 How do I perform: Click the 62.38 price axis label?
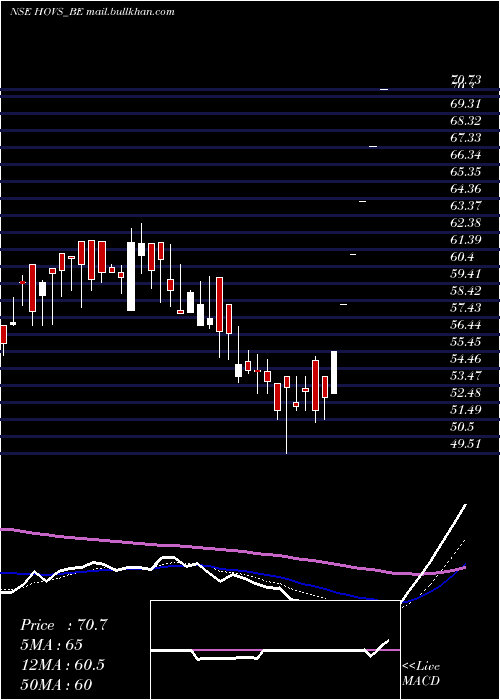(x=466, y=223)
